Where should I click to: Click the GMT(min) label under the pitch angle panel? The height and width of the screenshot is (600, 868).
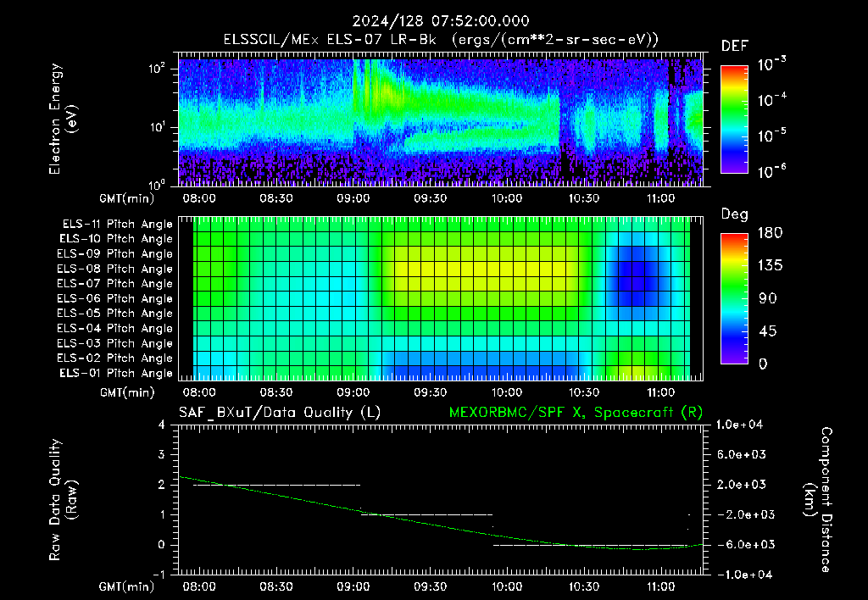127,393
